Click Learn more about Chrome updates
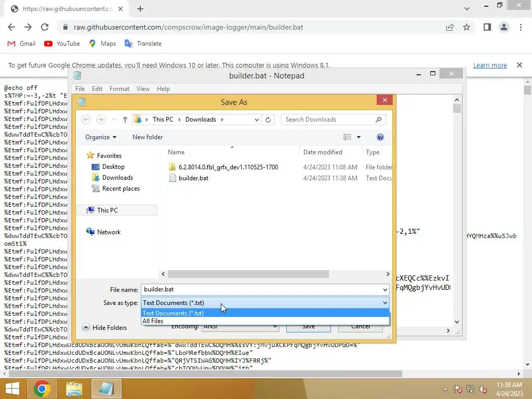532x399 pixels. coord(490,65)
